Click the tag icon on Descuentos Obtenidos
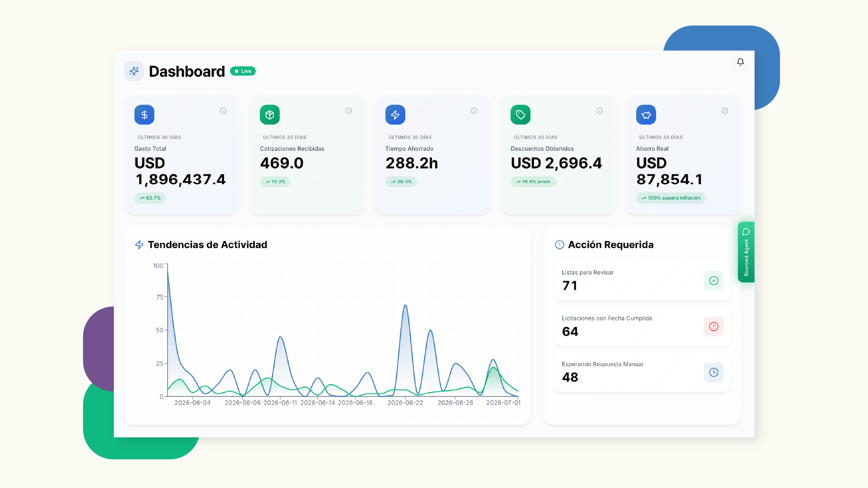The width and height of the screenshot is (868, 488). coord(521,115)
